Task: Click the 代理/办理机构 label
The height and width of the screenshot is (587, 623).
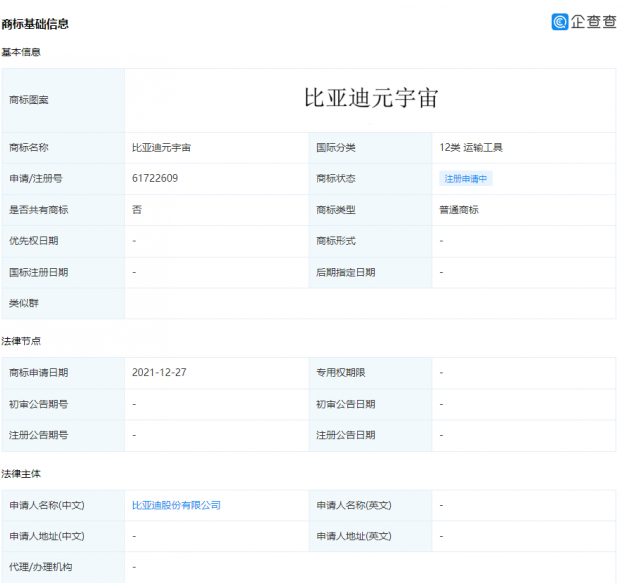Action: (41, 567)
